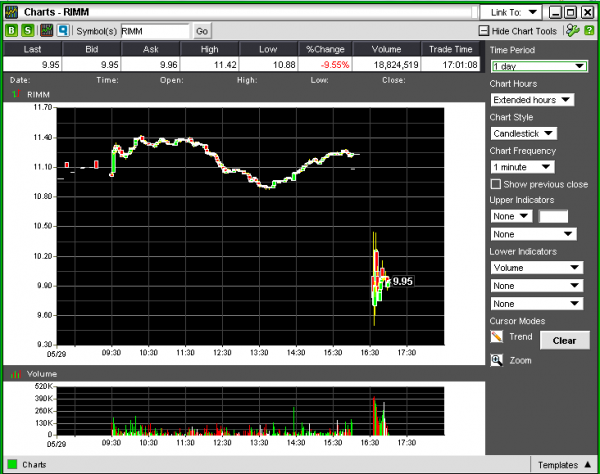600x474 pixels.
Task: Click the Charts app icon in title bar
Action: click(x=11, y=12)
